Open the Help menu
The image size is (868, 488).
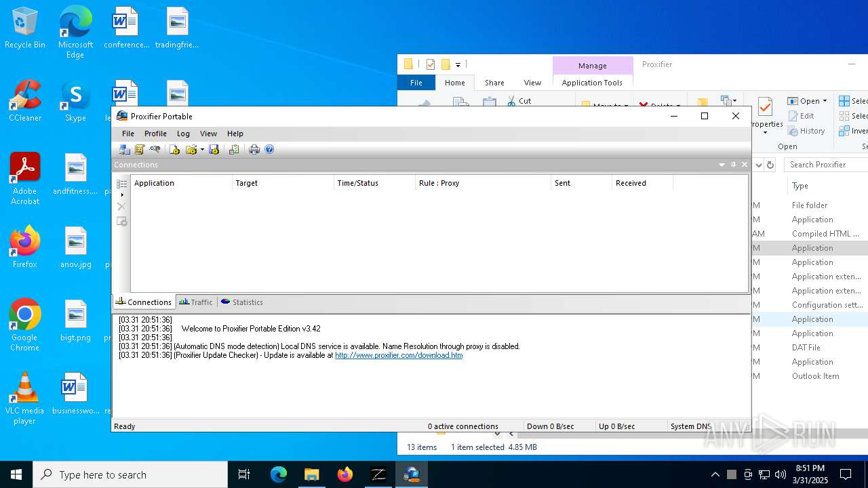click(235, 134)
